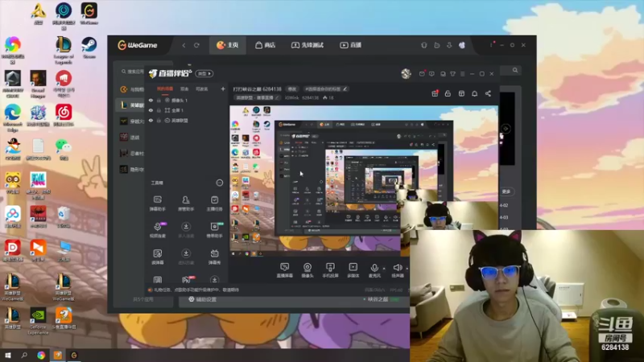
Task: Add the 手机投屏 phone-cast source
Action: (x=330, y=270)
